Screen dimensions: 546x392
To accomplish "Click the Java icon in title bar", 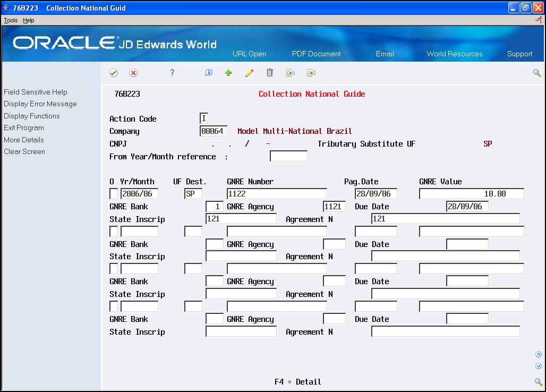I will 6,7.
